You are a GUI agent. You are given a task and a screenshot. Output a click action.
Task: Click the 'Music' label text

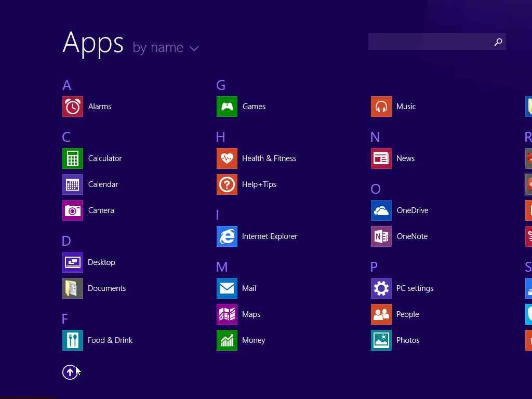[406, 107]
